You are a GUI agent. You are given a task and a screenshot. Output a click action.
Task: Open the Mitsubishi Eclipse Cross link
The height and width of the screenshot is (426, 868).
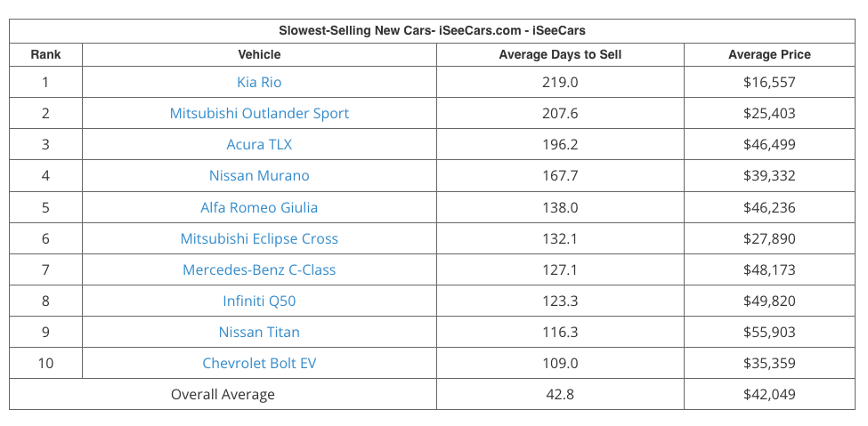[x=259, y=238]
